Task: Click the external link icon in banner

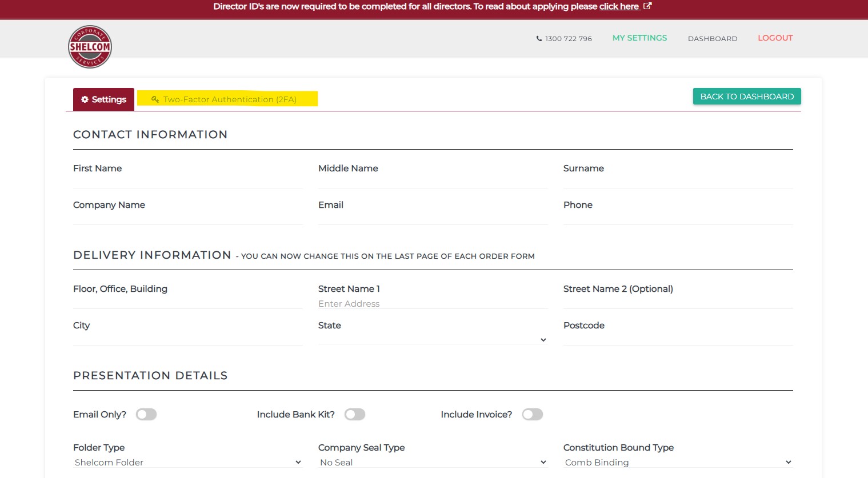Action: 647,6
